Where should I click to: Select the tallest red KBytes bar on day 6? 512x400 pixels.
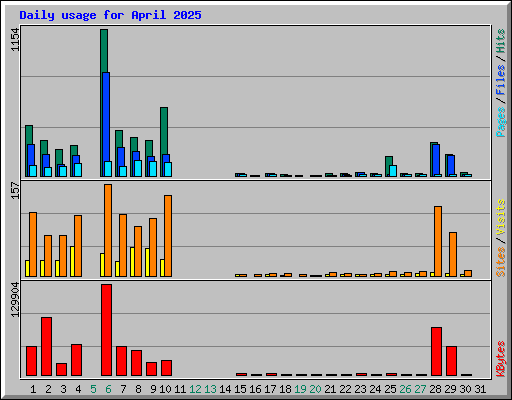point(106,330)
